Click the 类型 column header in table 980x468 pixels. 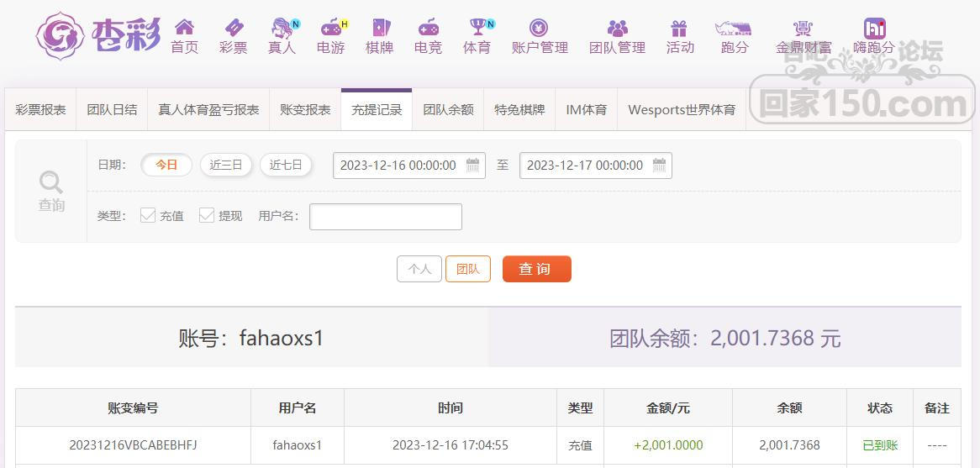(580, 408)
